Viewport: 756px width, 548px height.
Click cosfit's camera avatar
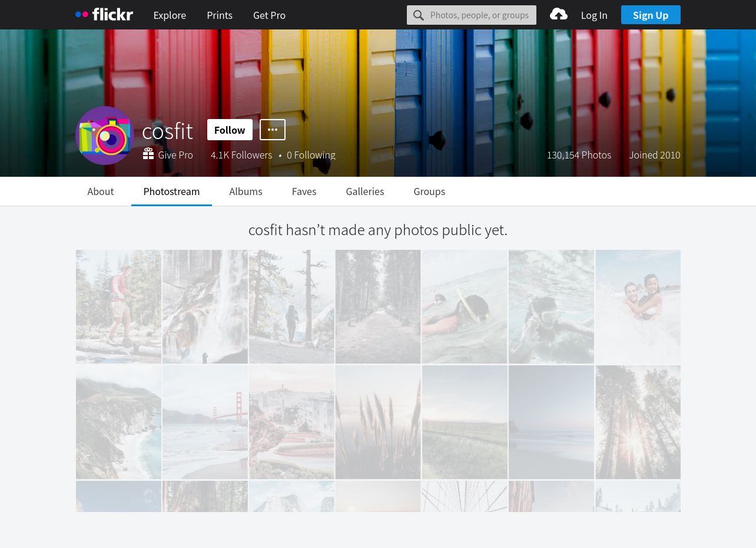(x=105, y=136)
